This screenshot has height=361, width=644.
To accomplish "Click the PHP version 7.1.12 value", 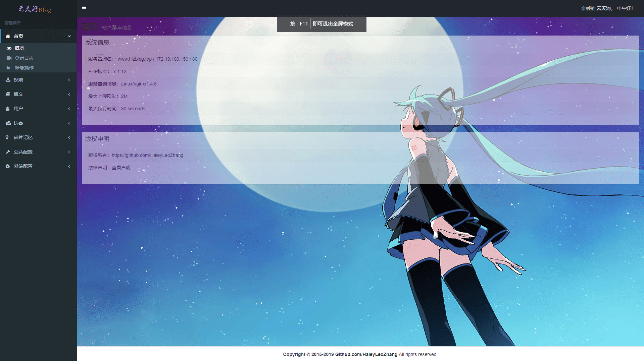I will [120, 71].
